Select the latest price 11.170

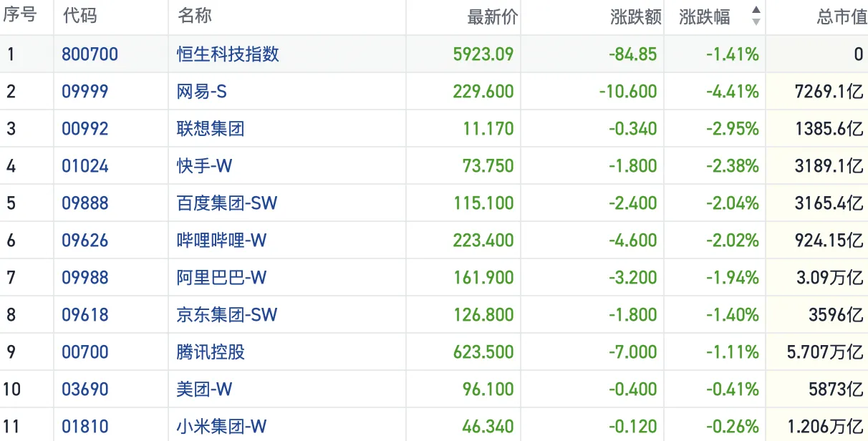(488, 129)
